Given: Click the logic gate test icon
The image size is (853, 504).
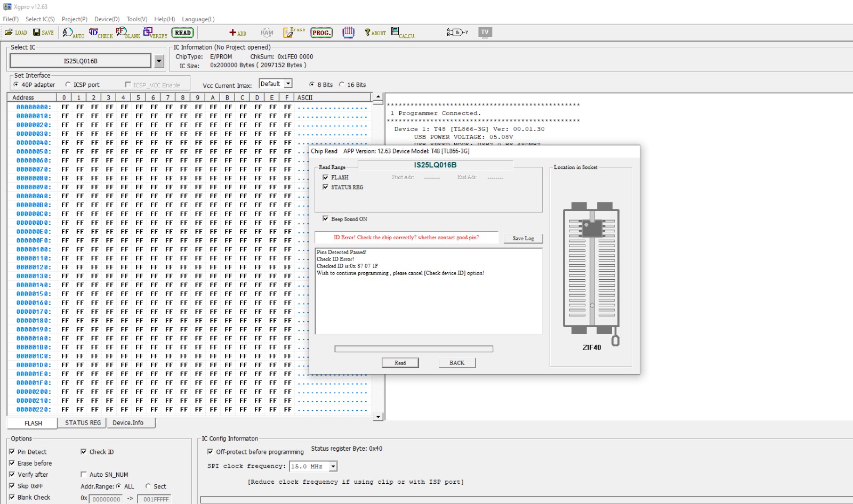Looking at the screenshot, I should tap(457, 32).
